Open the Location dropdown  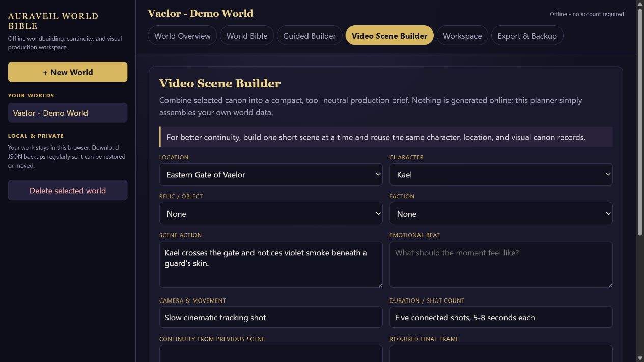[x=271, y=174]
